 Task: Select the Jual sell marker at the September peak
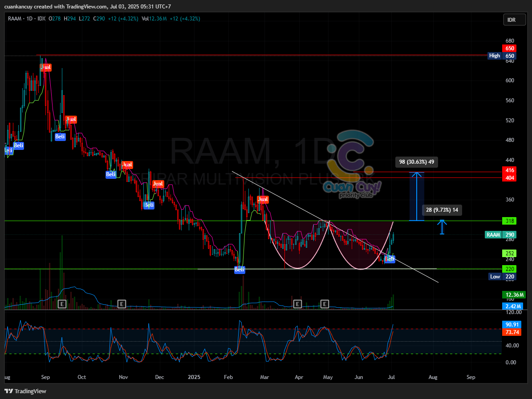pos(46,68)
